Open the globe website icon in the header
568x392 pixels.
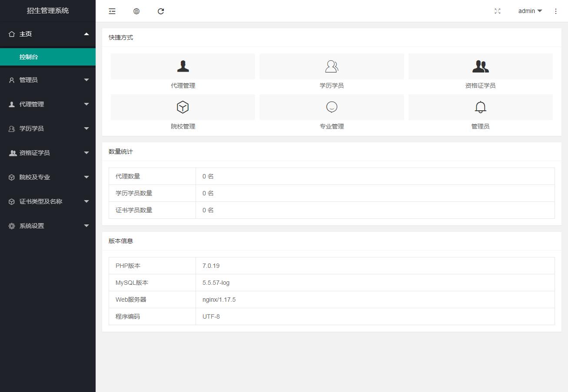tap(136, 11)
